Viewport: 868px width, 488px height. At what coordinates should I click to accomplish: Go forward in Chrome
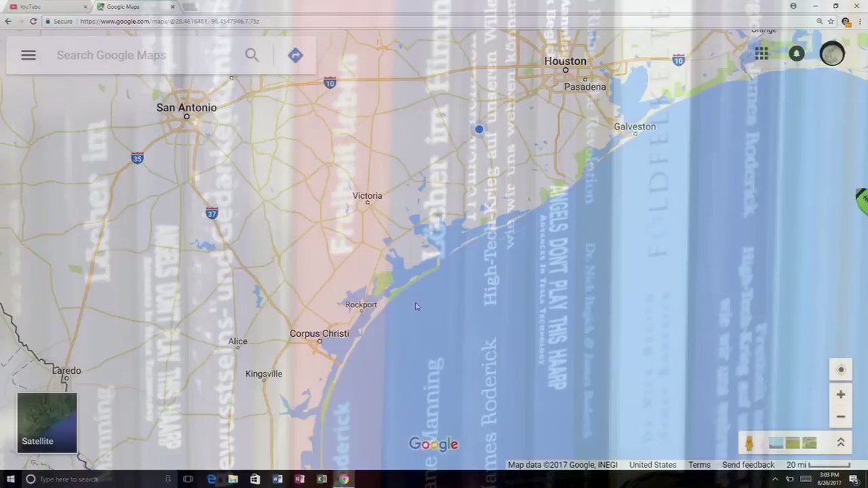[20, 22]
